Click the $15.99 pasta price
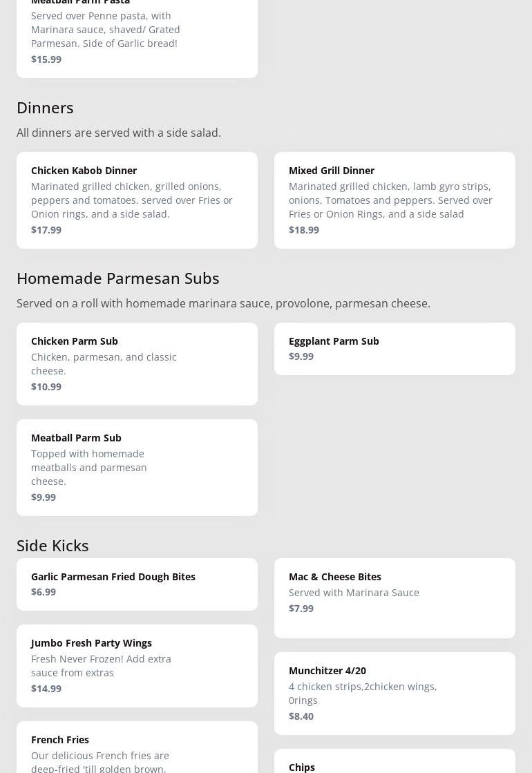The image size is (532, 773). pos(46,59)
